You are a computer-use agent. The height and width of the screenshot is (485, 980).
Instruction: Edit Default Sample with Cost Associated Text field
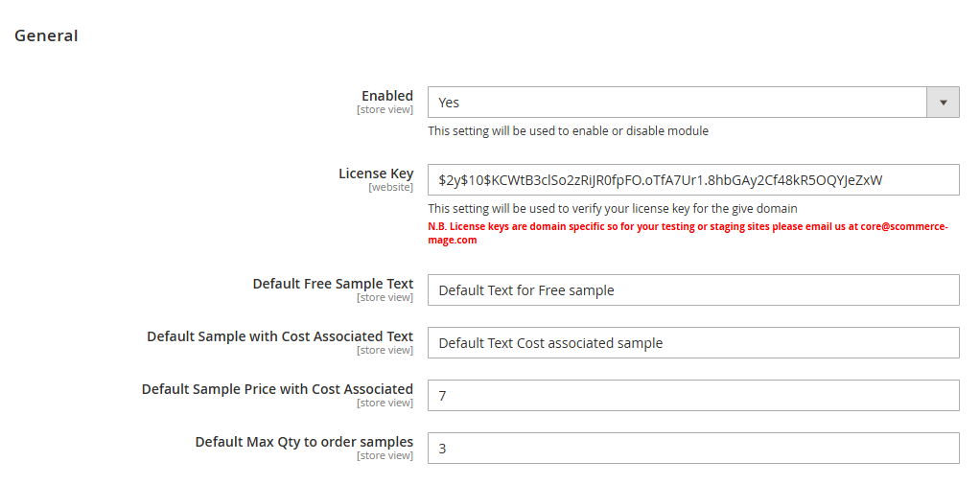692,343
